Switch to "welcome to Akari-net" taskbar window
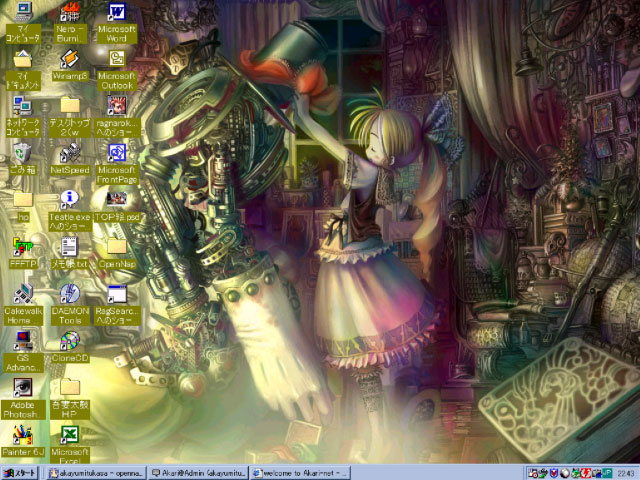The image size is (640, 480). click(299, 472)
